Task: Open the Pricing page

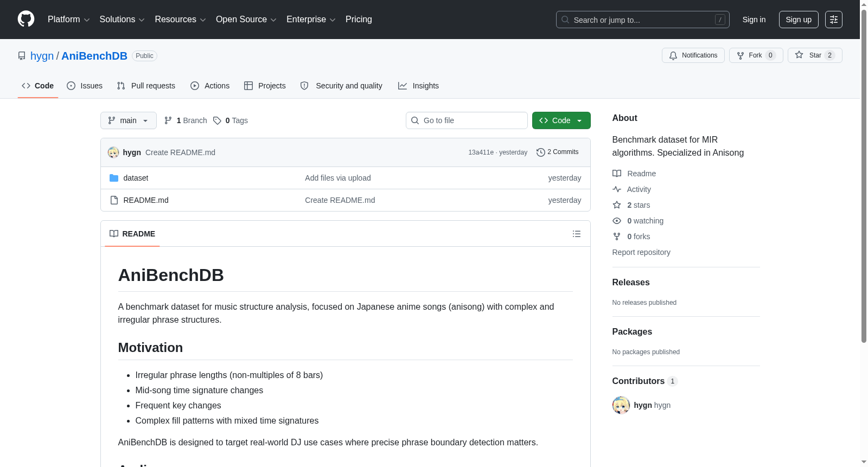Action: click(x=359, y=20)
